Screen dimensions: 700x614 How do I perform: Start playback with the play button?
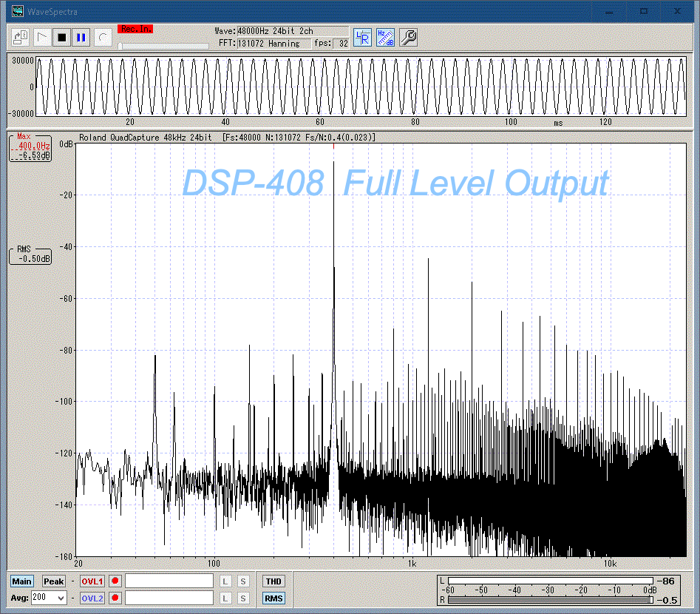42,38
